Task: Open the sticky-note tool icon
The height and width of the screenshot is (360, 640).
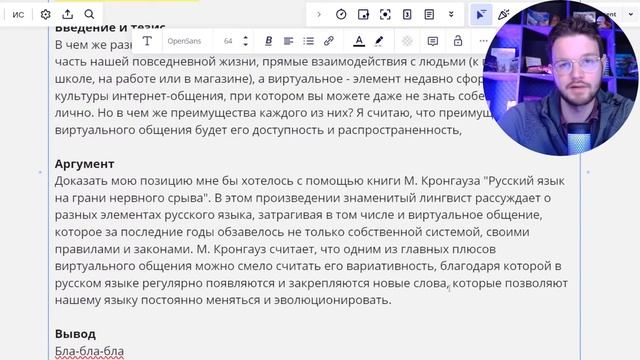Action: coord(363,15)
